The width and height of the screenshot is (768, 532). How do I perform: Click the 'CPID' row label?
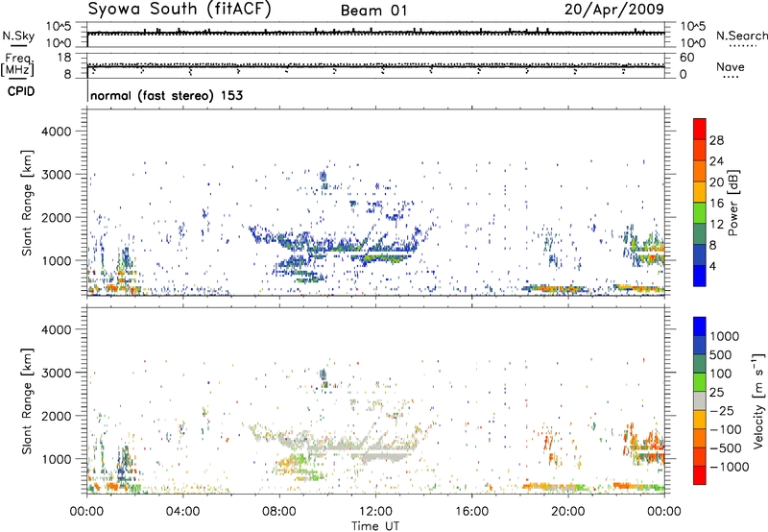coord(21,91)
